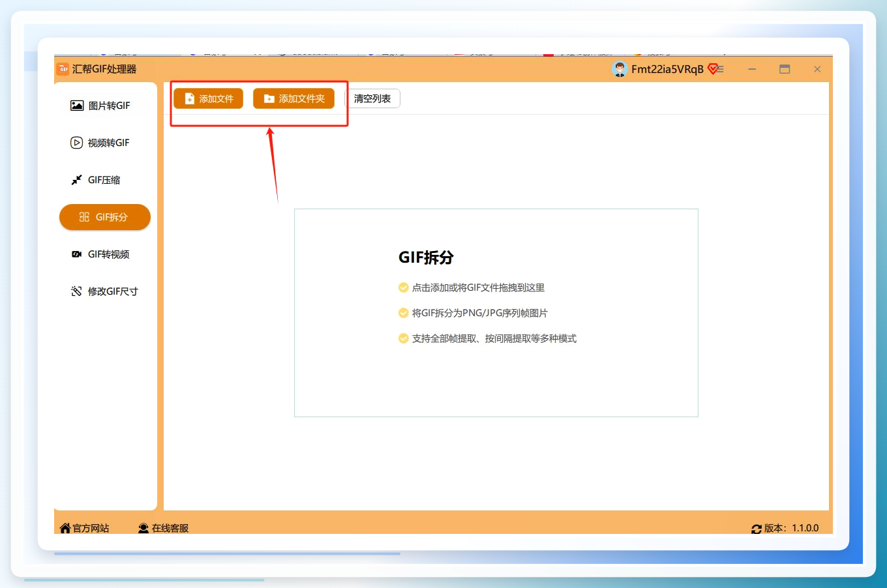
Task: Click the GIF拆分 drop area
Action: click(x=496, y=313)
